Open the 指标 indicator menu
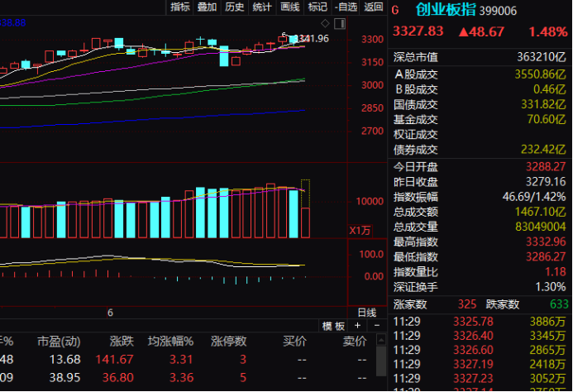 pyautogui.click(x=180, y=7)
